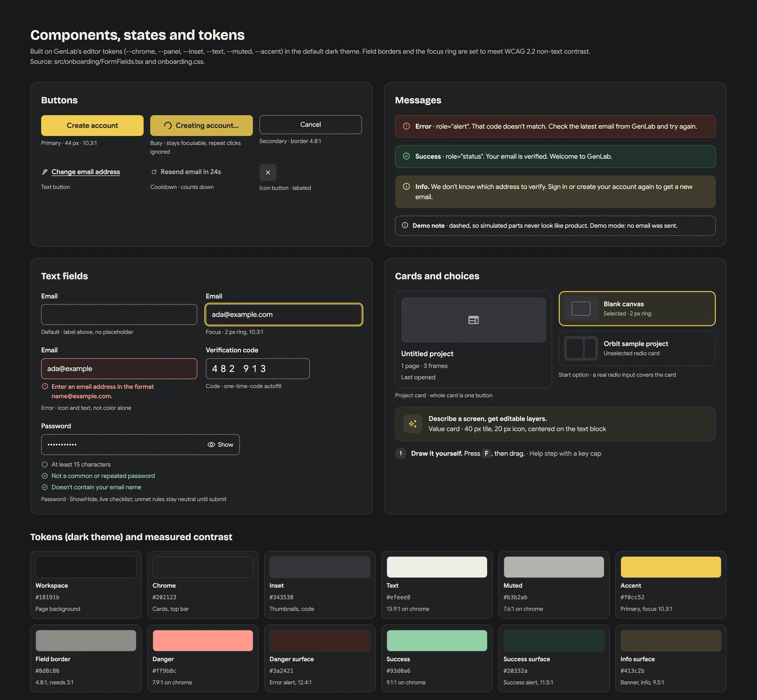Click the Demo note info icon

click(405, 225)
